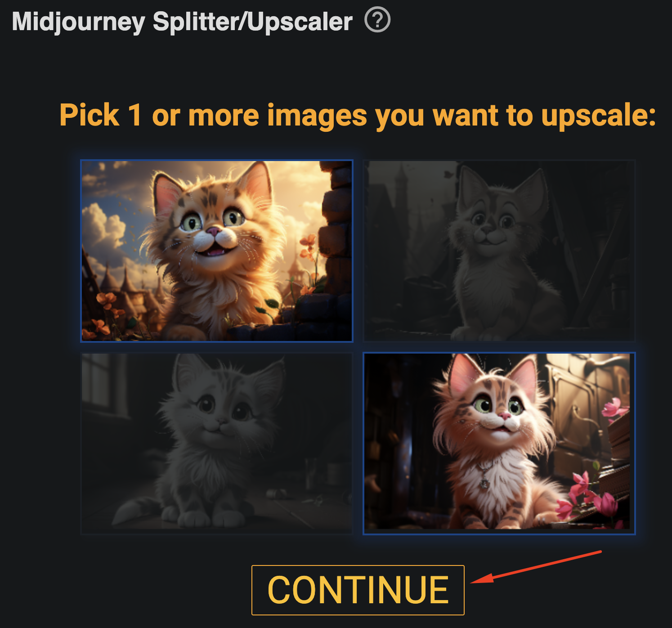This screenshot has width=672, height=628.
Task: Click the red arrow pointing at CONTINUE
Action: tap(536, 567)
